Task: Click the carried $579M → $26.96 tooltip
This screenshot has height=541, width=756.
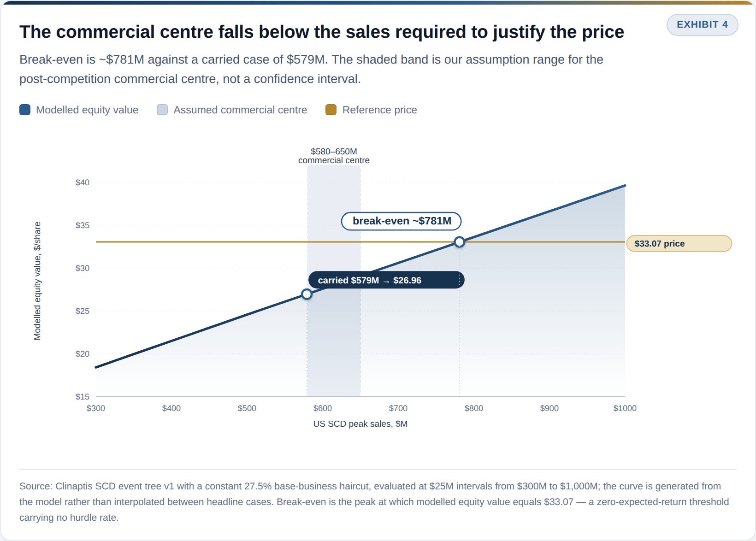Action: point(386,280)
